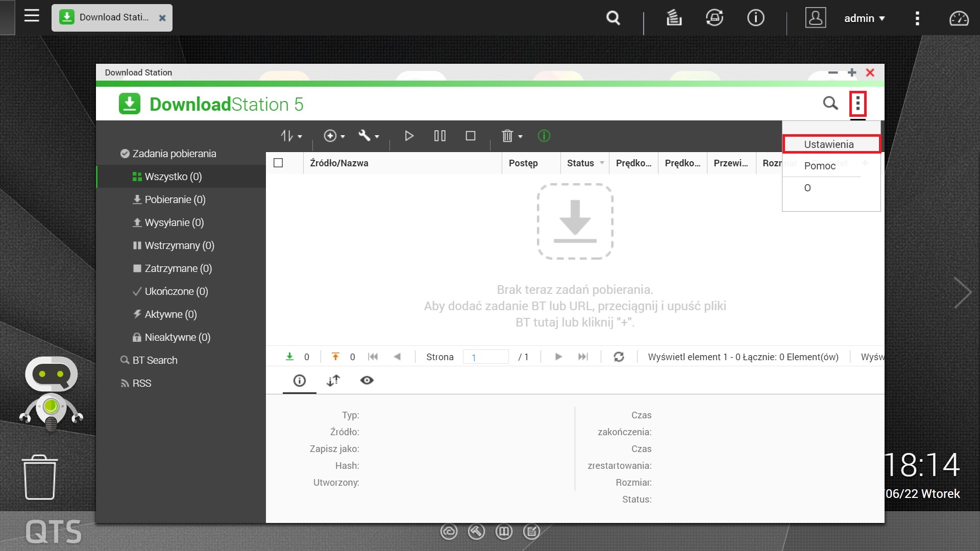The width and height of the screenshot is (980, 551).
Task: Select Wszystko (0) in sidebar
Action: pos(181,177)
